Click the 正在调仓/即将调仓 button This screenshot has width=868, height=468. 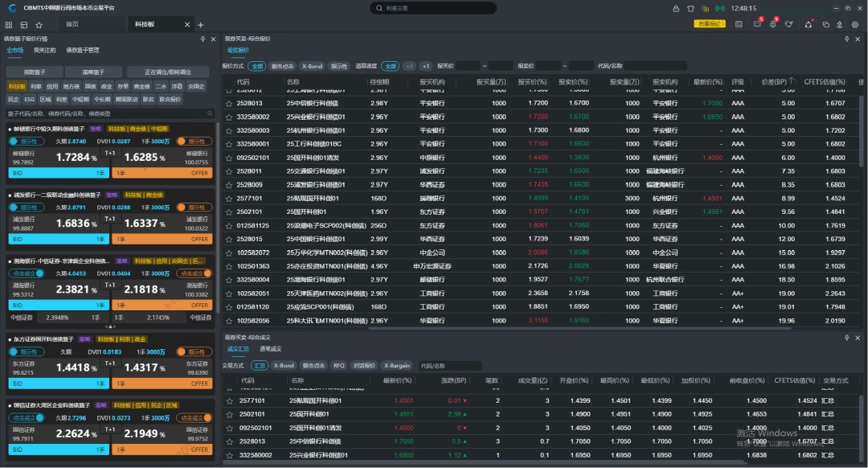(168, 72)
